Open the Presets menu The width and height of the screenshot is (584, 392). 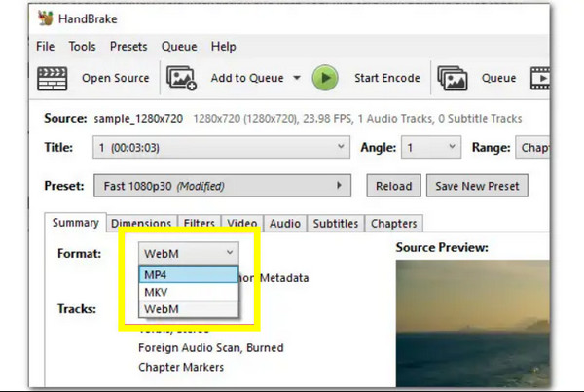(128, 46)
